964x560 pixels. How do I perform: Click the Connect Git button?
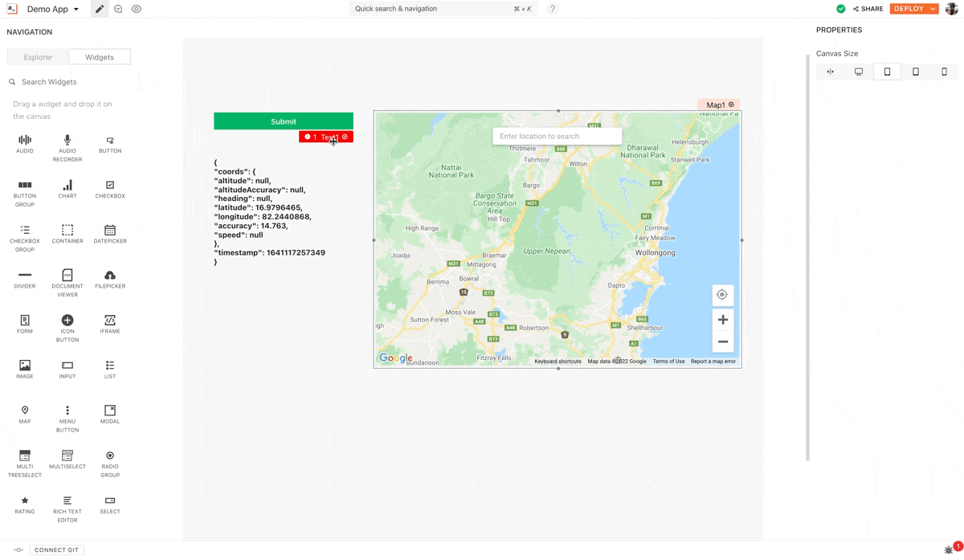[x=56, y=550]
